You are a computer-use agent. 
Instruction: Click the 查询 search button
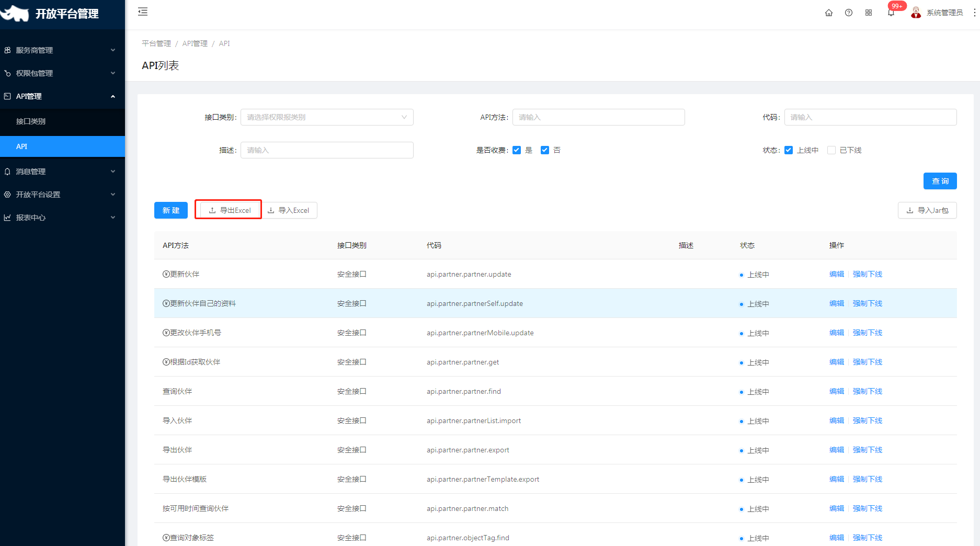pos(940,181)
